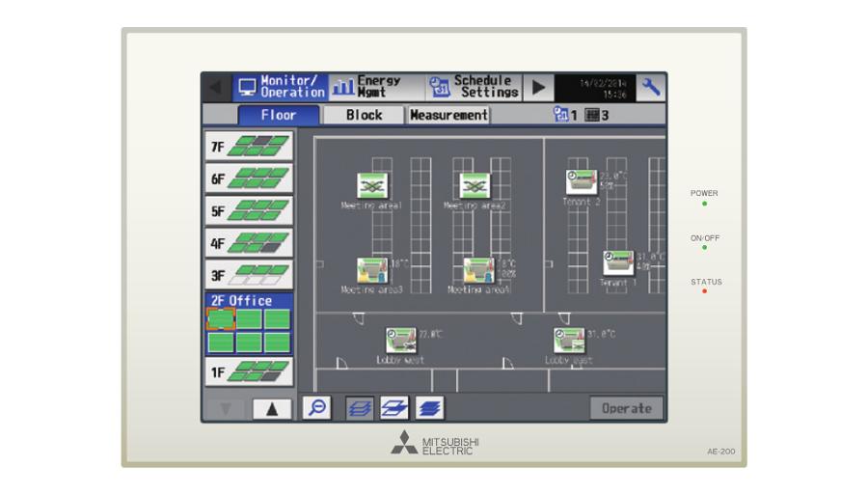Switch to the Block tab
The image size is (868, 494).
tap(364, 115)
